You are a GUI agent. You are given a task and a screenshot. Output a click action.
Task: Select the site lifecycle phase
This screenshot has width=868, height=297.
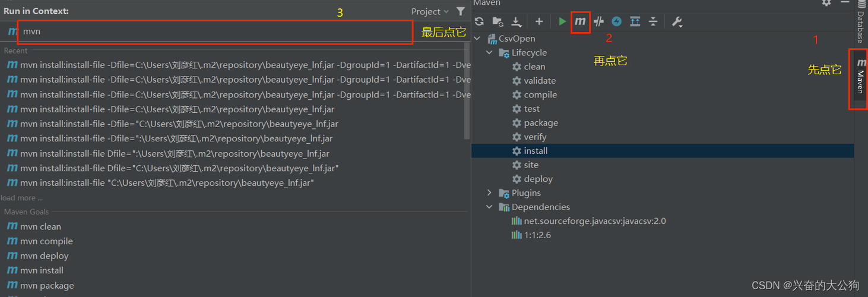click(x=531, y=165)
